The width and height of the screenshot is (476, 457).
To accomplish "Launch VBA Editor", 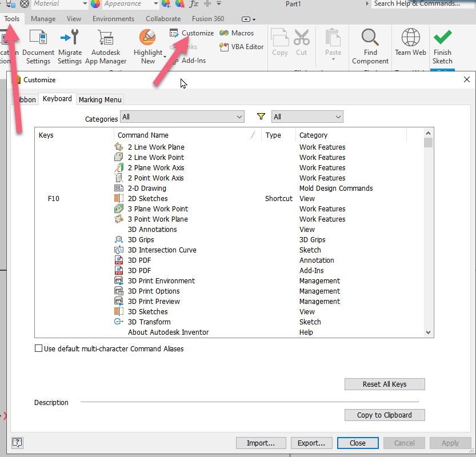I will coord(241,47).
